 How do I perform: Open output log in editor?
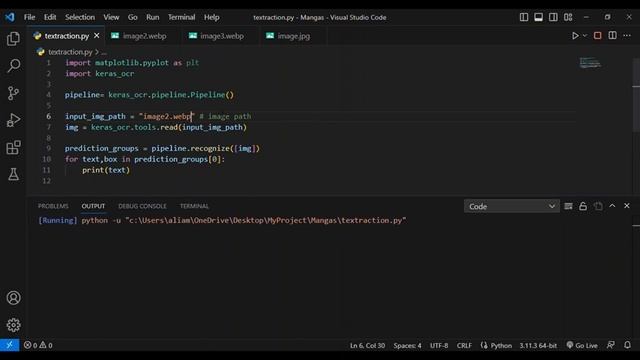click(x=598, y=206)
